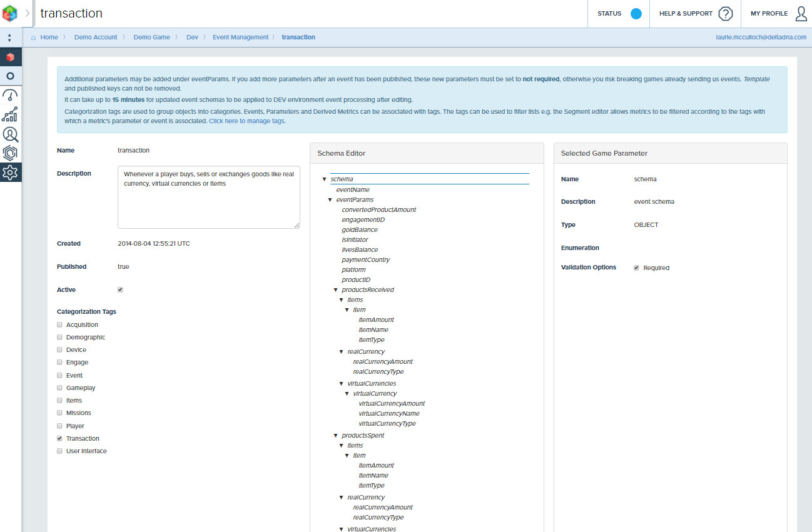Collapse items arrow under productsReceived
812x532 pixels.
point(341,300)
